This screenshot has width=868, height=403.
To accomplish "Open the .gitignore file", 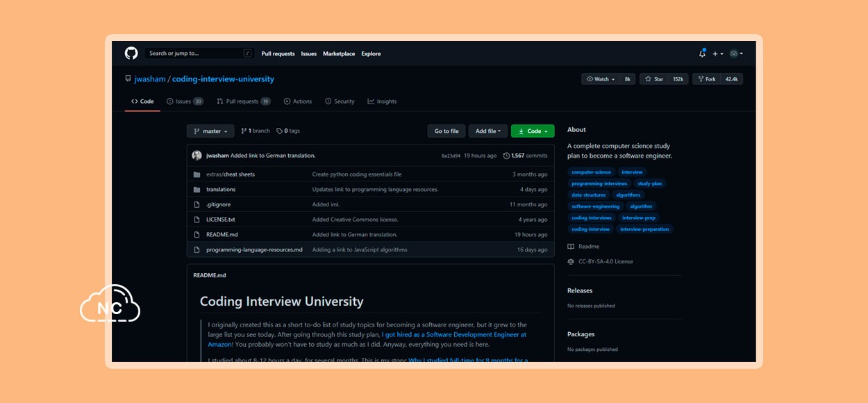I will coord(218,204).
